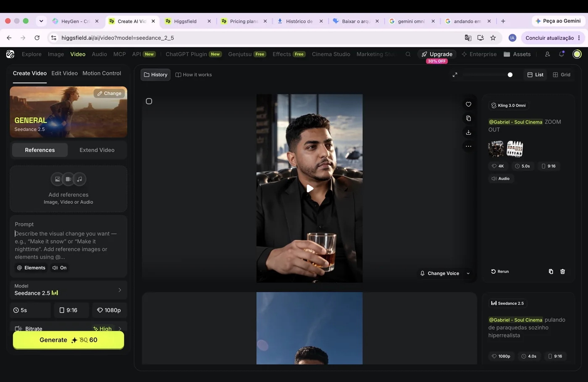Open the 9:16 aspect ratio dropdown
The height and width of the screenshot is (382, 588).
coord(71,310)
